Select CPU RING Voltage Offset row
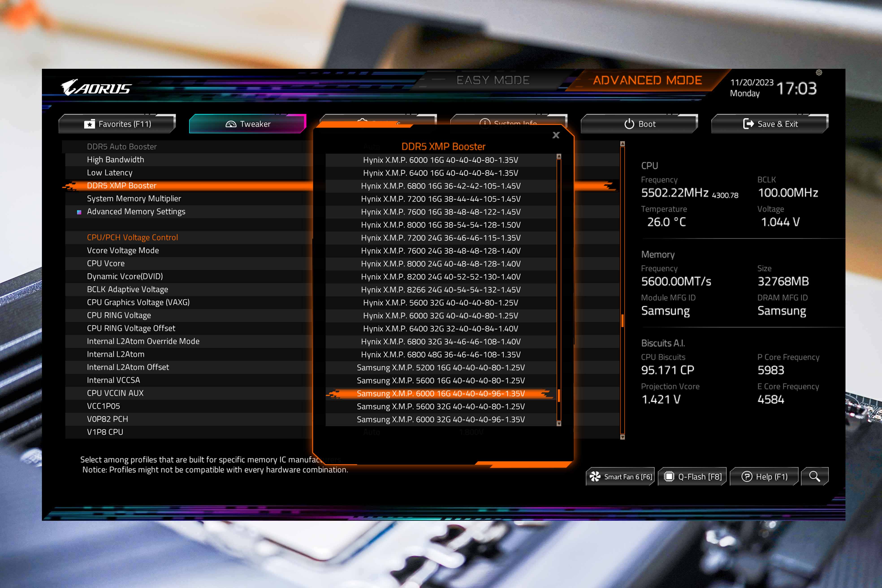882x588 pixels. pos(189,328)
